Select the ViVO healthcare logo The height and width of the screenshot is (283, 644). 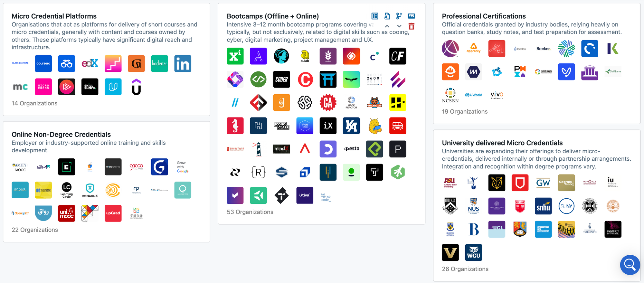497,95
